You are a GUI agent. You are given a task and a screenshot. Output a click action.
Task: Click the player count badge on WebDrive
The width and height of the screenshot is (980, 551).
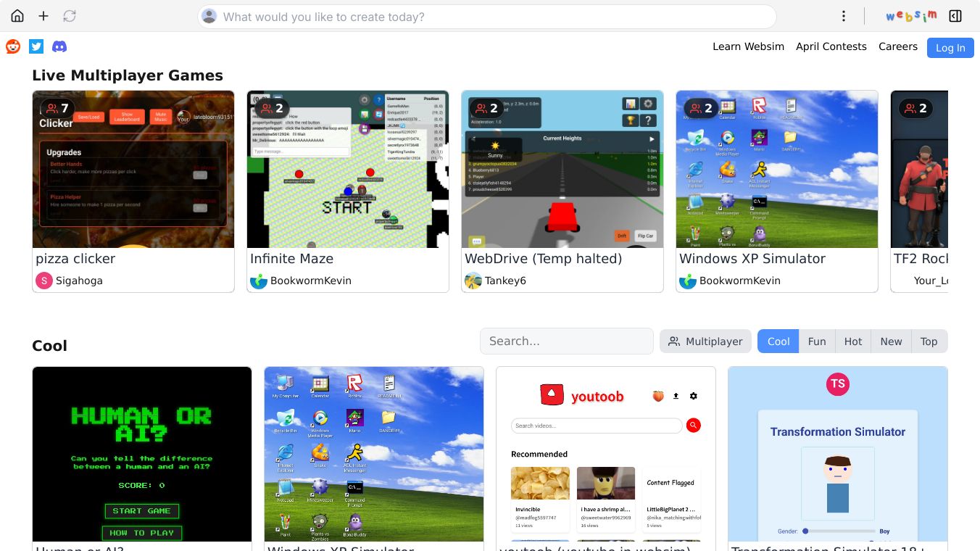click(486, 109)
